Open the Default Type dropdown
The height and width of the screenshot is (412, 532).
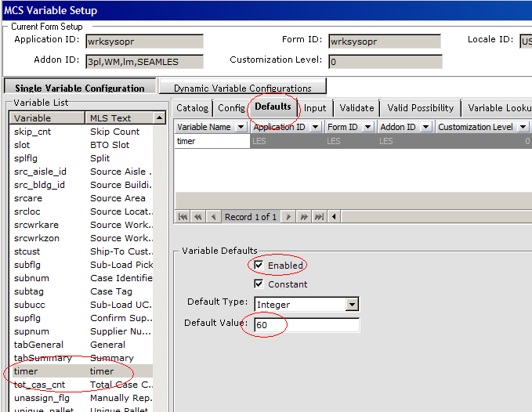pos(352,305)
